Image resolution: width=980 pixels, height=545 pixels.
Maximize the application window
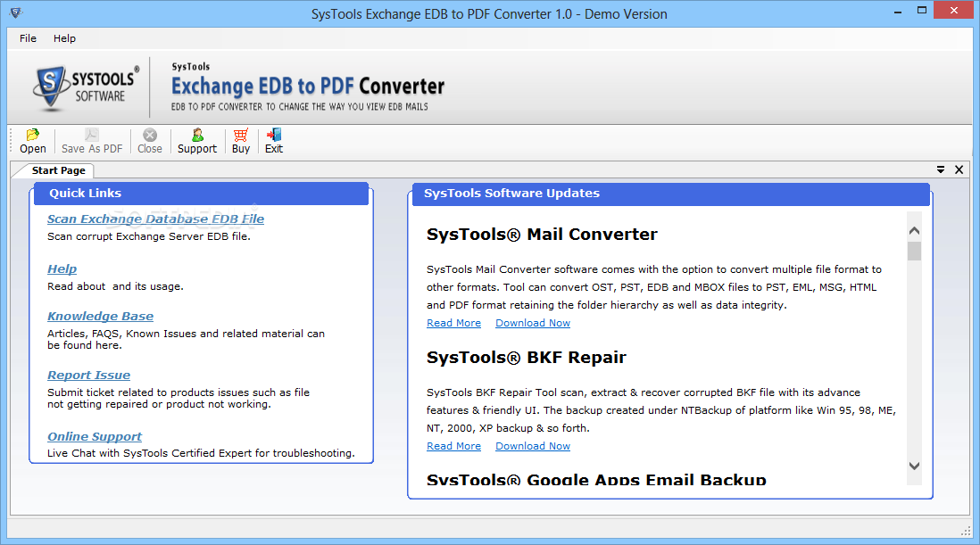922,11
